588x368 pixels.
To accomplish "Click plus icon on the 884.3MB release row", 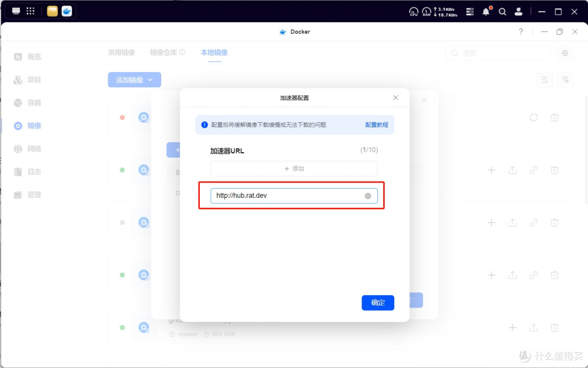I will pos(512,328).
